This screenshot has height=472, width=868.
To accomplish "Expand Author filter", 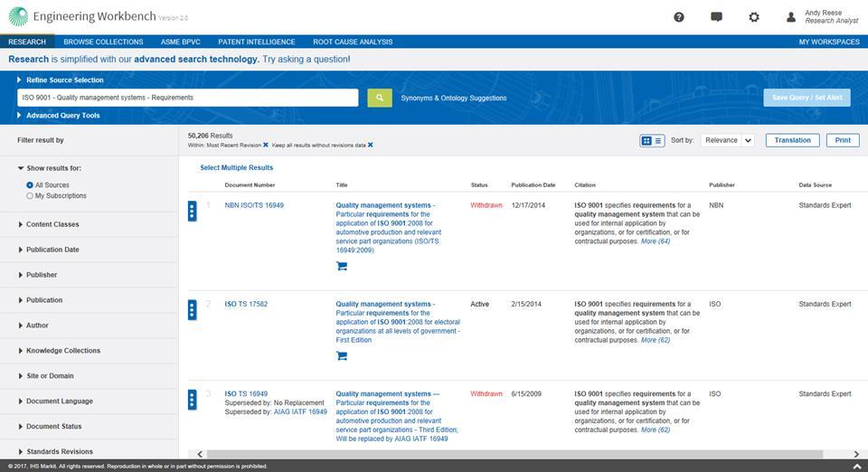I will 33,326.
